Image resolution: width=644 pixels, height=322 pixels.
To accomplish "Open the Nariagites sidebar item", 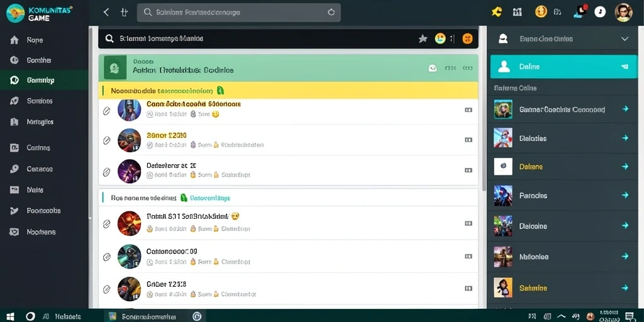I will (44, 122).
